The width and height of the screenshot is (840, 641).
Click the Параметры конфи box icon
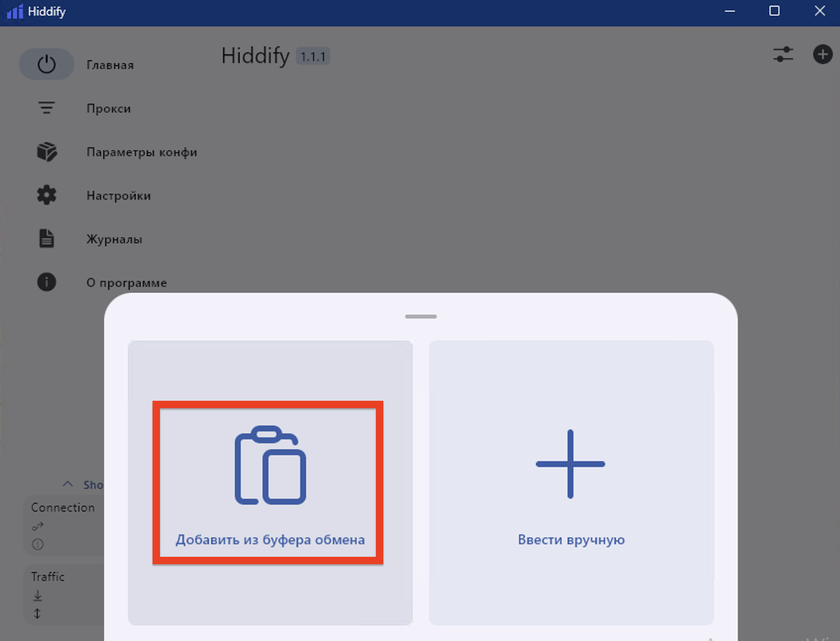(x=47, y=152)
